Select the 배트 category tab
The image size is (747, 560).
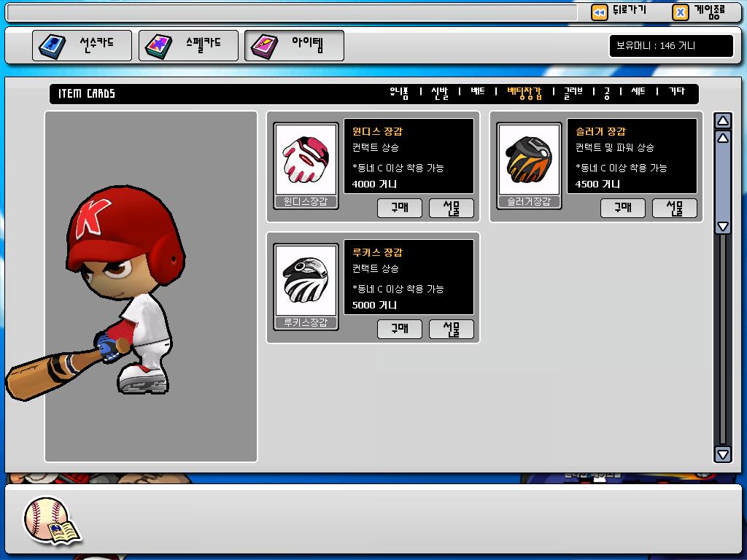[x=478, y=93]
